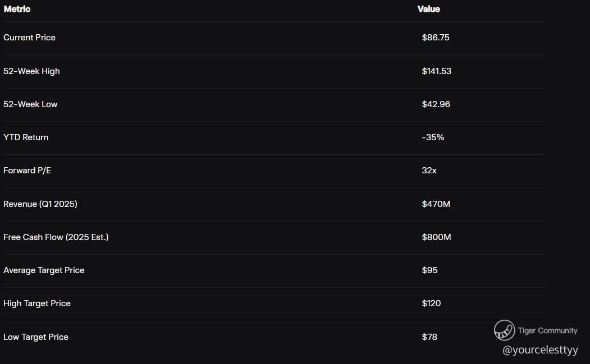Screen dimensions: 590x364
Task: Click the 52-Week High label
Action: [31, 71]
